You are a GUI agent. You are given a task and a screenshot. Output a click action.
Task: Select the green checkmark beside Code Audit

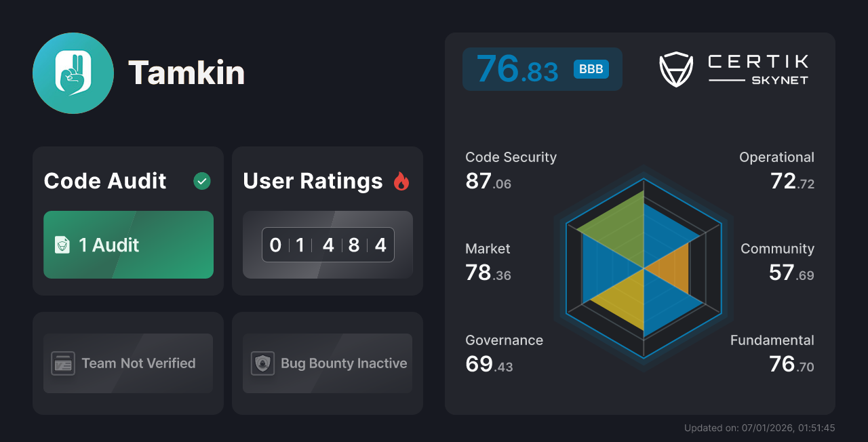(201, 181)
